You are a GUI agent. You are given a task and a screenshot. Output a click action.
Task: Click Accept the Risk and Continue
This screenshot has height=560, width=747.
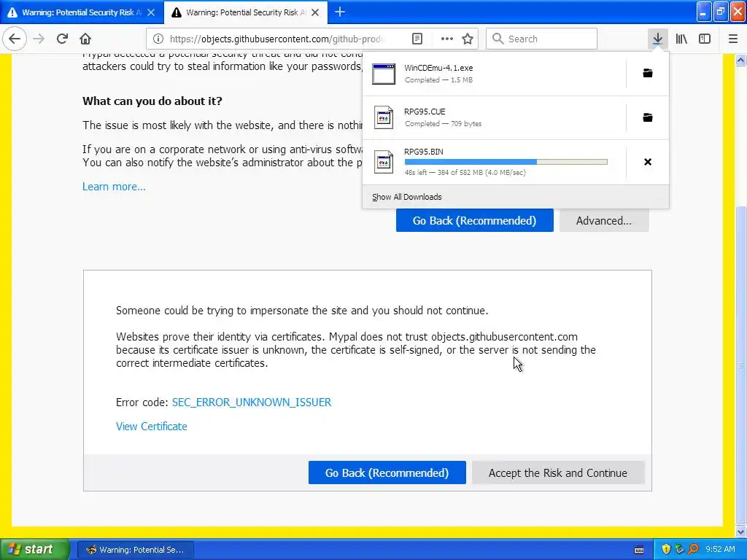pyautogui.click(x=558, y=472)
